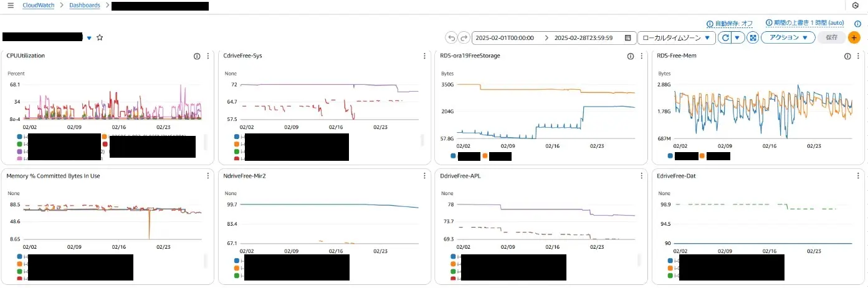Show info for the CPUUtilization widget
Viewport: 868px width, 288px height.
[x=197, y=56]
